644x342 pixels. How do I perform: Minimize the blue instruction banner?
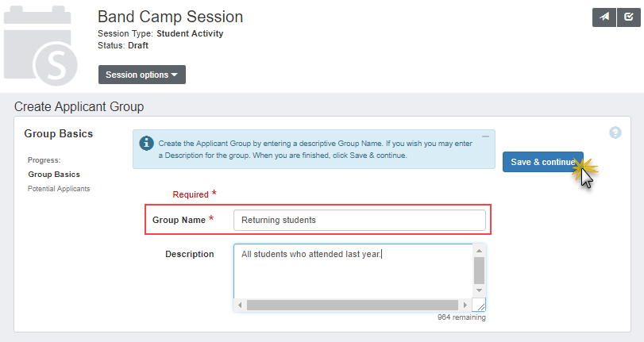coord(485,136)
